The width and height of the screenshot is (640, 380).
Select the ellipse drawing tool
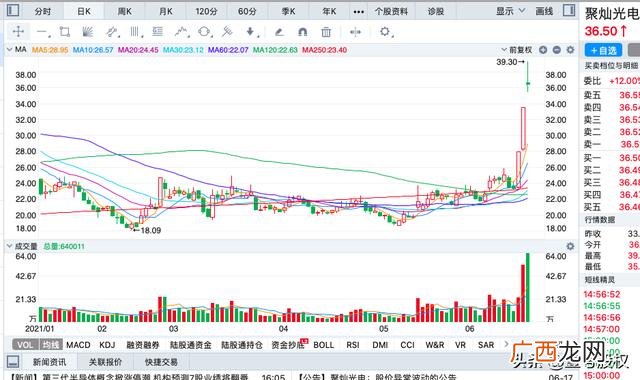coord(204,31)
